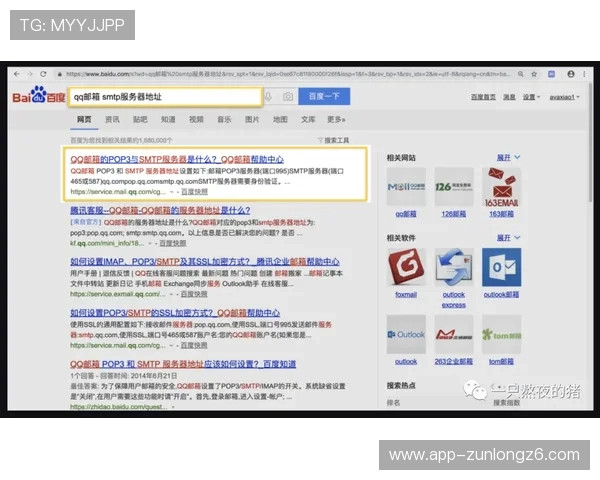The width and height of the screenshot is (600, 480).
Task: Open service.exmail.qq.com result dropdown arrow
Action: [171, 294]
